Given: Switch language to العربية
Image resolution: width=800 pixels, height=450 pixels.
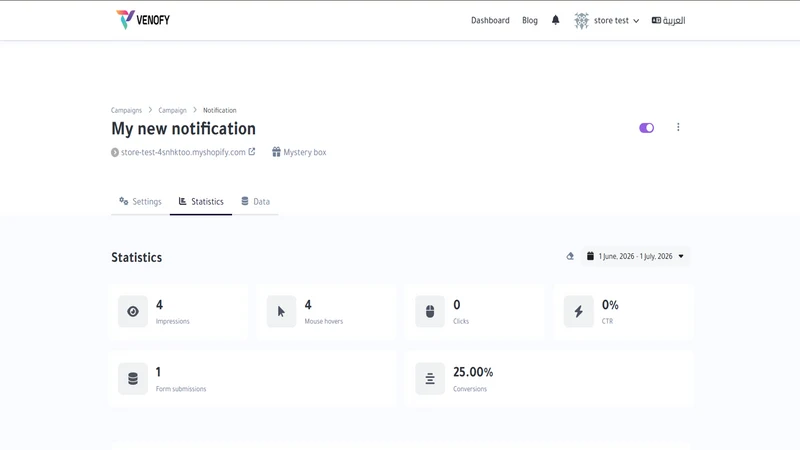Looking at the screenshot, I should [668, 20].
